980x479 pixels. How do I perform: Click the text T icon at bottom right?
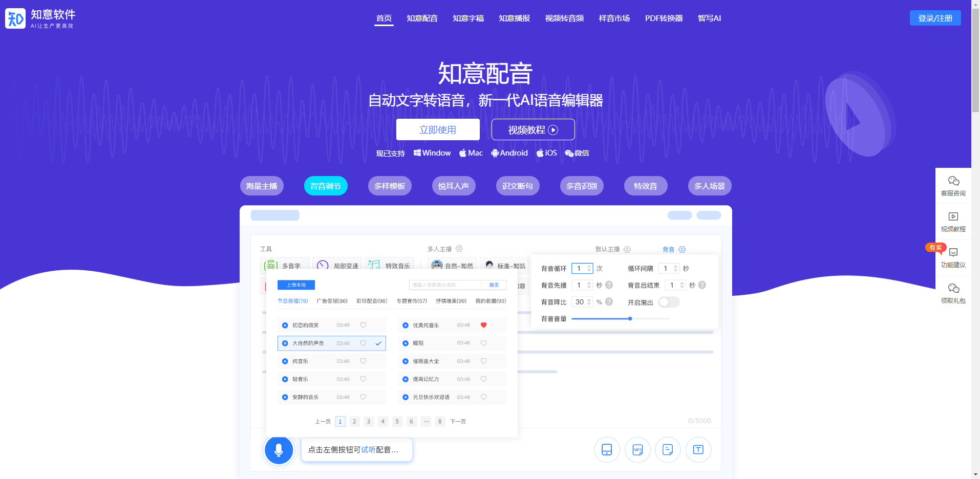coord(698,450)
